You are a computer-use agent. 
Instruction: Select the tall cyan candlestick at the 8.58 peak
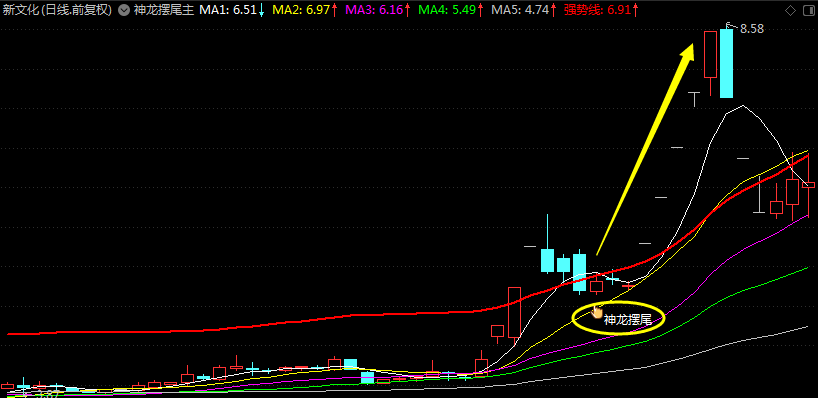click(x=727, y=63)
